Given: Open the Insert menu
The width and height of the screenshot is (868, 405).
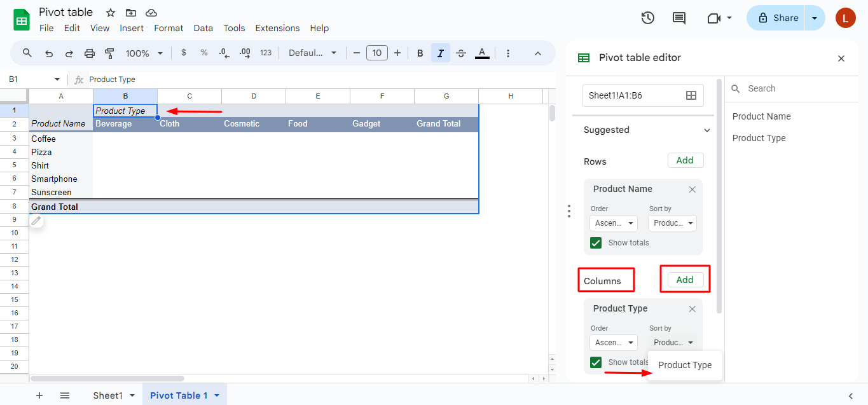Looking at the screenshot, I should point(132,28).
